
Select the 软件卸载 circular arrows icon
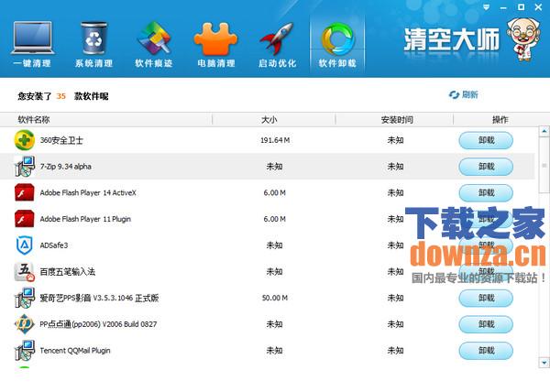click(337, 38)
